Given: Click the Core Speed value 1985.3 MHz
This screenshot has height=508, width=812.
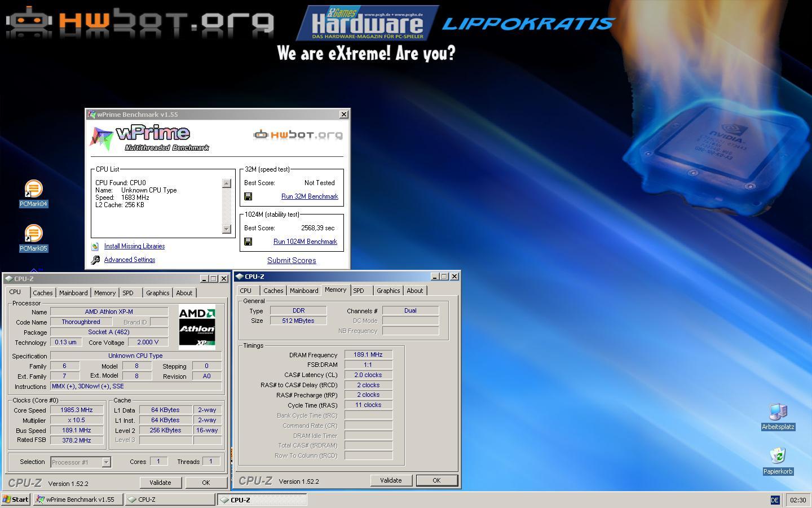Looking at the screenshot, I should (x=77, y=410).
